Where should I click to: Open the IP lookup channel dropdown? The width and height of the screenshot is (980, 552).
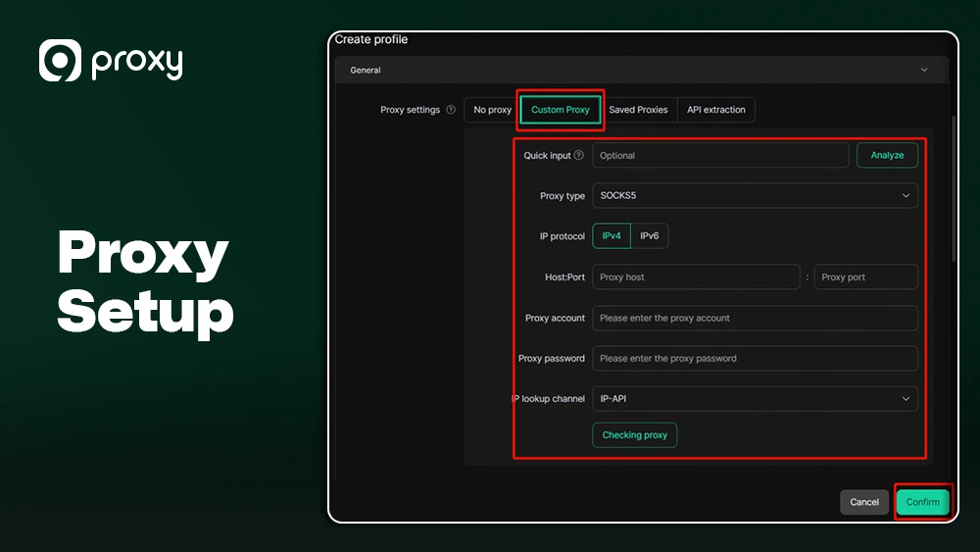755,398
